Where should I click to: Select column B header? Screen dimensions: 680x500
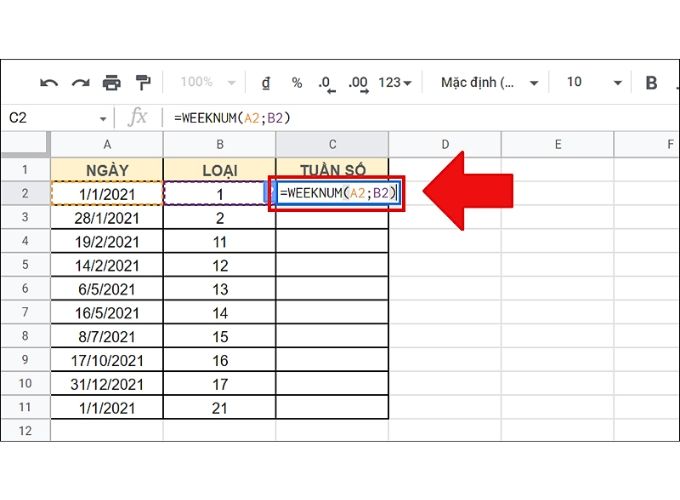point(219,144)
